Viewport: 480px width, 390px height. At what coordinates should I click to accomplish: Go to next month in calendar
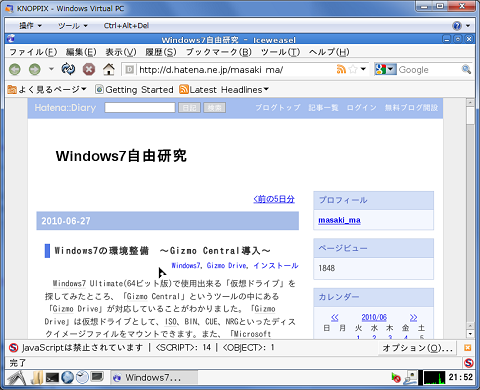point(413,317)
